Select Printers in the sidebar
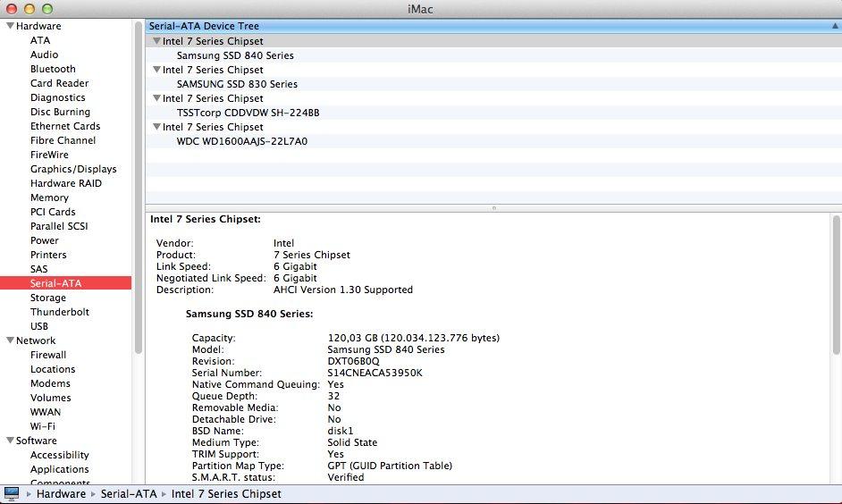Screen dimensions: 842x504 point(48,255)
